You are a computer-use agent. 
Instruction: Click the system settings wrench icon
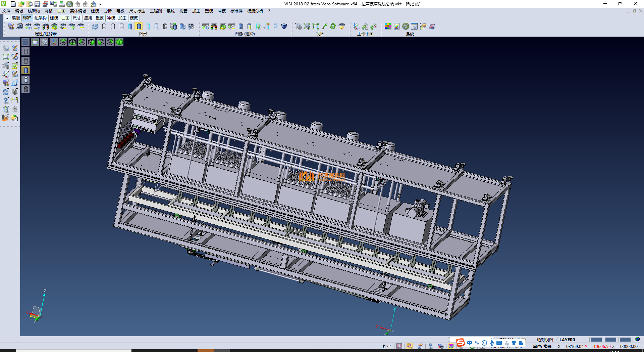coord(406,26)
